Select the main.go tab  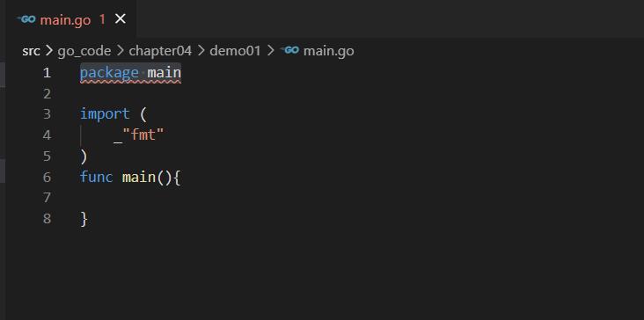(68, 19)
